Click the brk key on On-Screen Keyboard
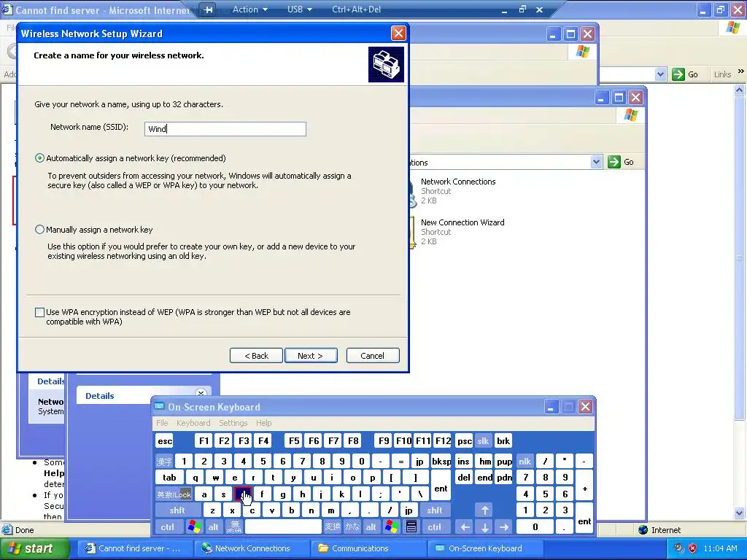Screen dimensions: 747x560 click(503, 441)
